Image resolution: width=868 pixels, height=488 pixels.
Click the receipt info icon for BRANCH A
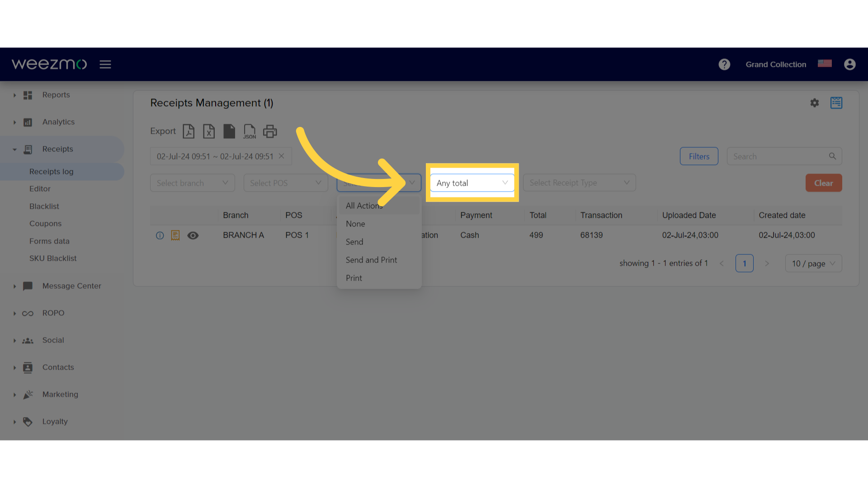click(x=159, y=235)
